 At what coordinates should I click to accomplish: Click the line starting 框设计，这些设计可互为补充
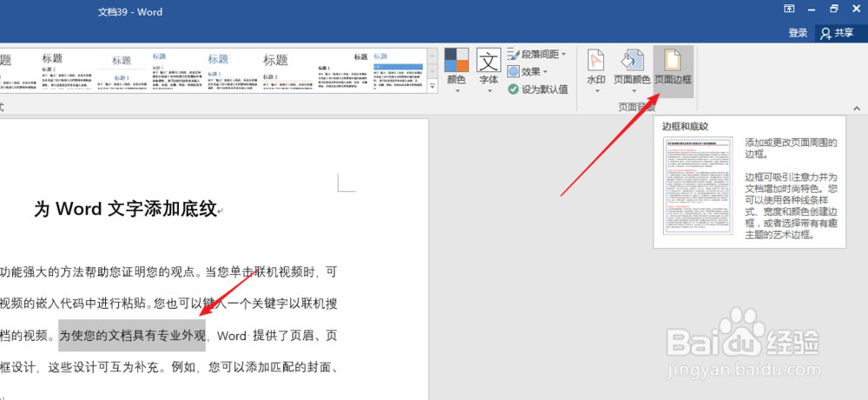click(x=168, y=367)
